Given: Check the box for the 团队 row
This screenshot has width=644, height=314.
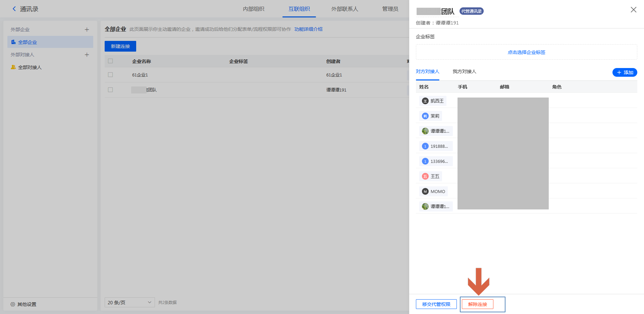Looking at the screenshot, I should (x=110, y=90).
